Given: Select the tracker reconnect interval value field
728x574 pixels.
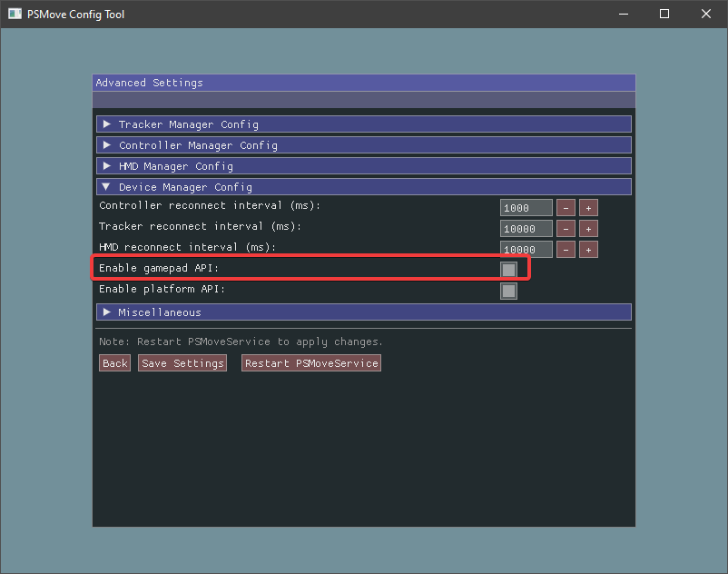Looking at the screenshot, I should click(526, 228).
